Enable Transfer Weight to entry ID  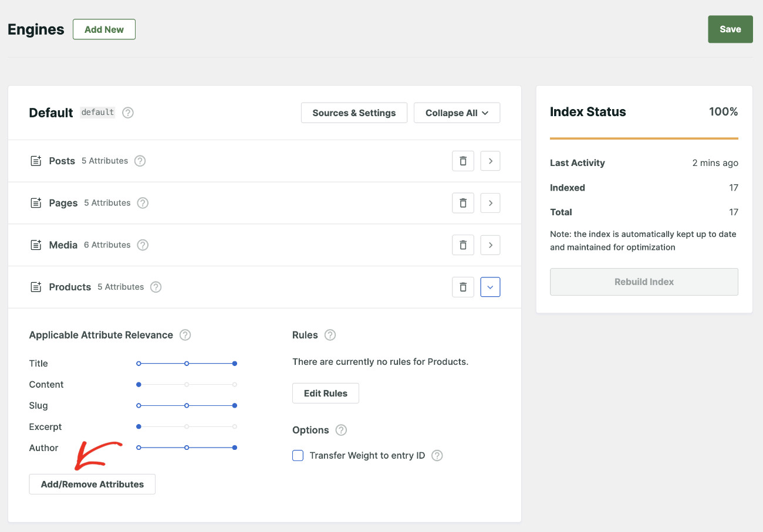coord(298,455)
